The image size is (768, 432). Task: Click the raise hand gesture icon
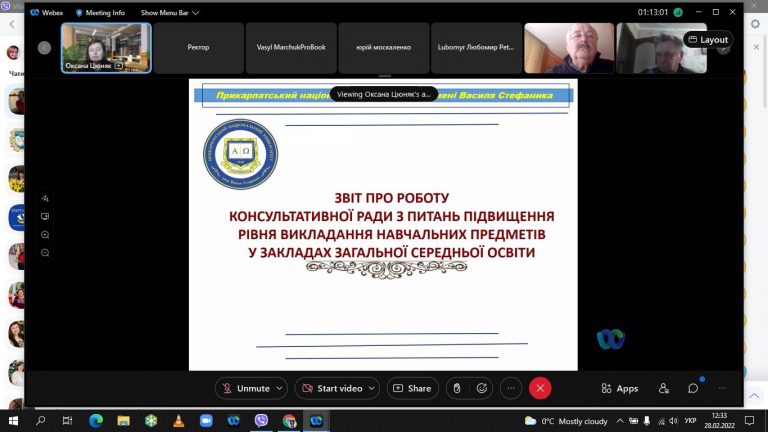tap(457, 388)
